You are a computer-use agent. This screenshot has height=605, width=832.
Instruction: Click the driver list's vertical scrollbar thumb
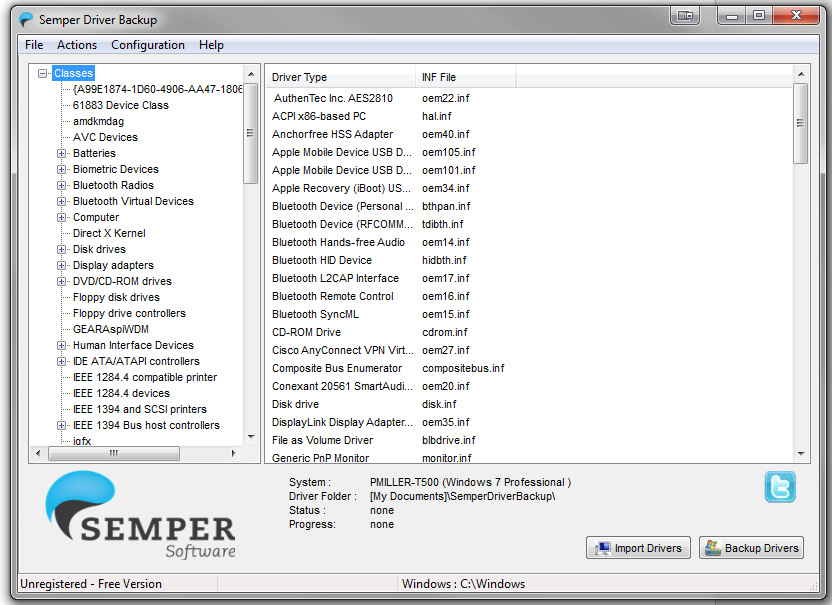point(800,123)
